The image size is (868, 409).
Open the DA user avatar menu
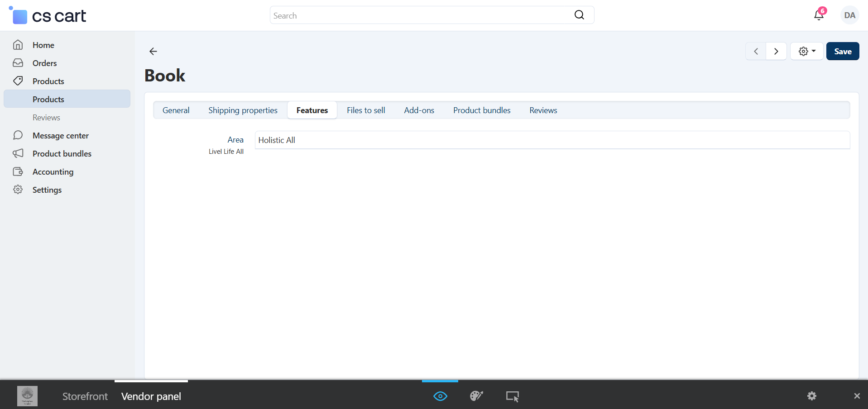[x=849, y=15]
